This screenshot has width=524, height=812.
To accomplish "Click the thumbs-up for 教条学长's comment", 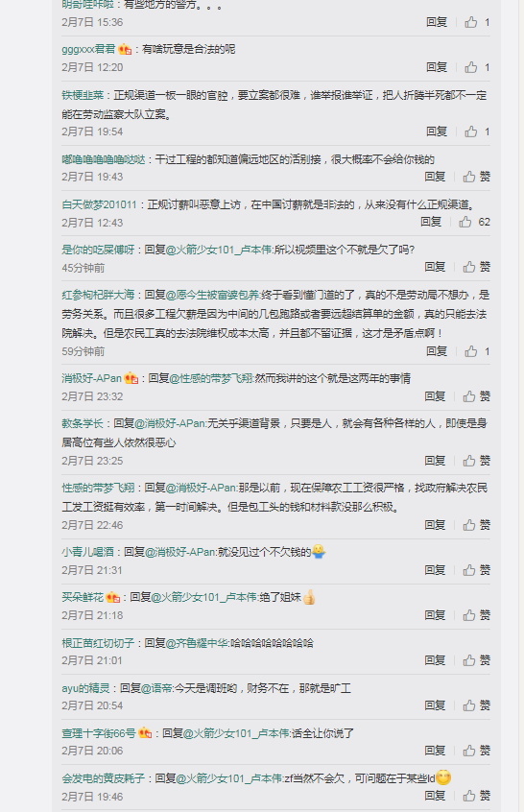I will [x=476, y=461].
